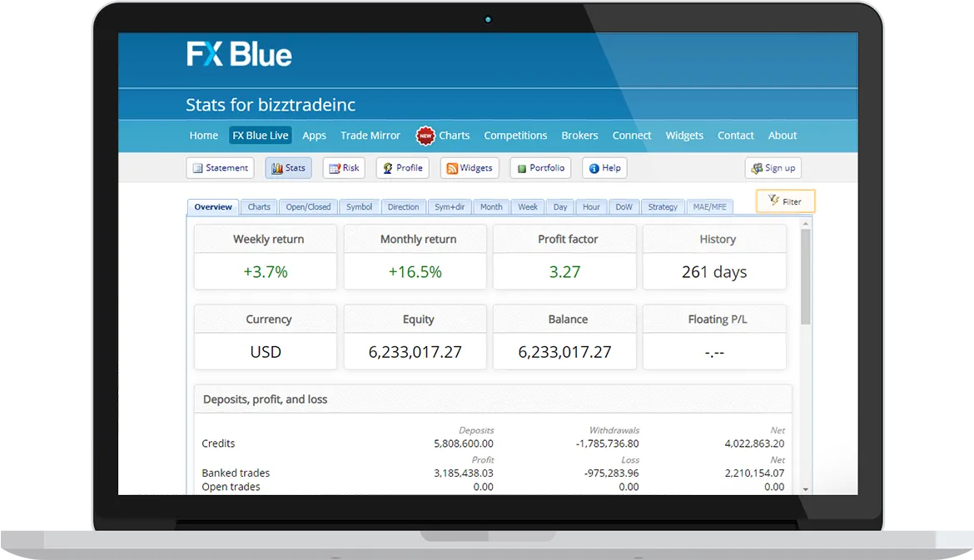Click the Sign up icon
Viewport: 974px width, 560px height.
[757, 168]
